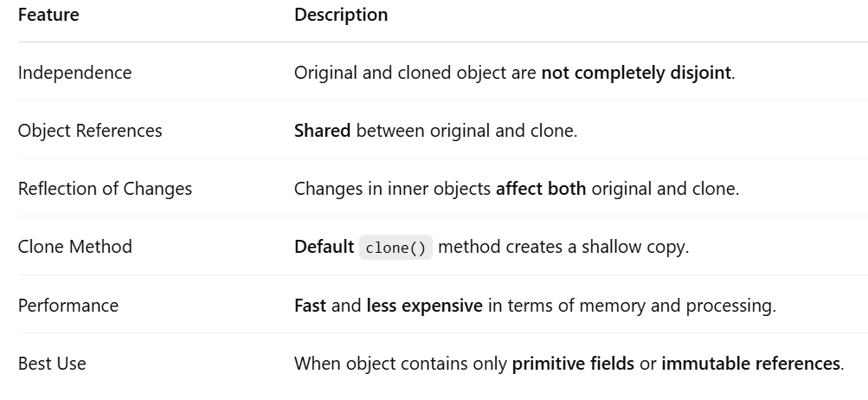Click the Performance feature label
868x400 pixels.
(x=68, y=306)
